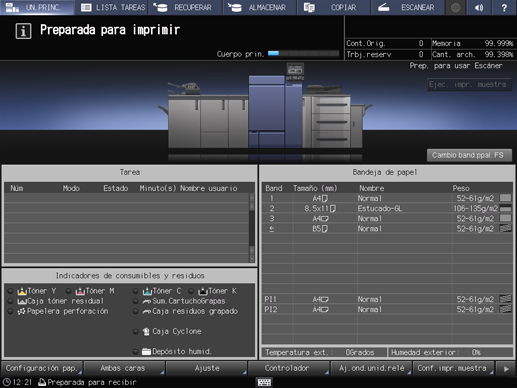This screenshot has height=388, width=517.
Task: Open the ALMACENAR tab
Action: pos(260,7)
